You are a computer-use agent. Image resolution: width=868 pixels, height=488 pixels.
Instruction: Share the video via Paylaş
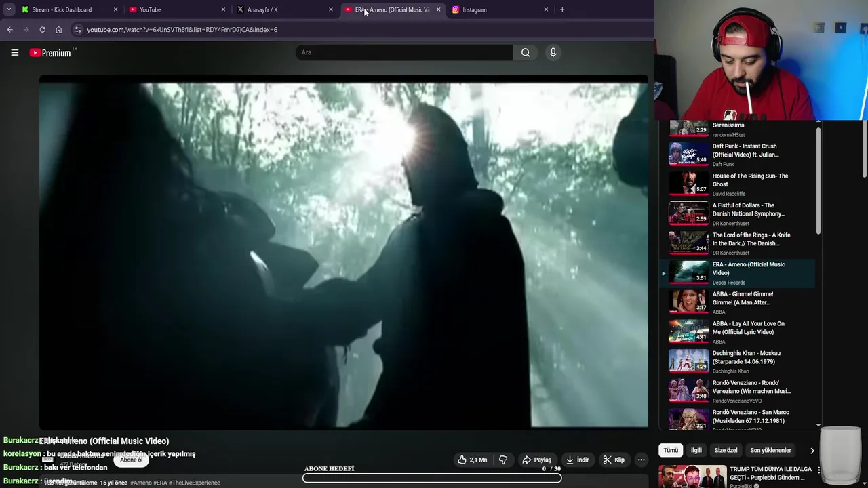coord(536,460)
